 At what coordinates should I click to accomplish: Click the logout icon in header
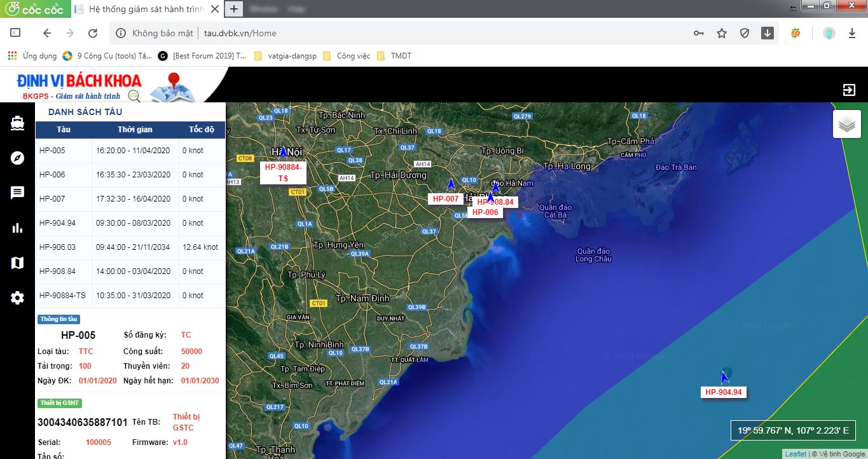tap(849, 90)
